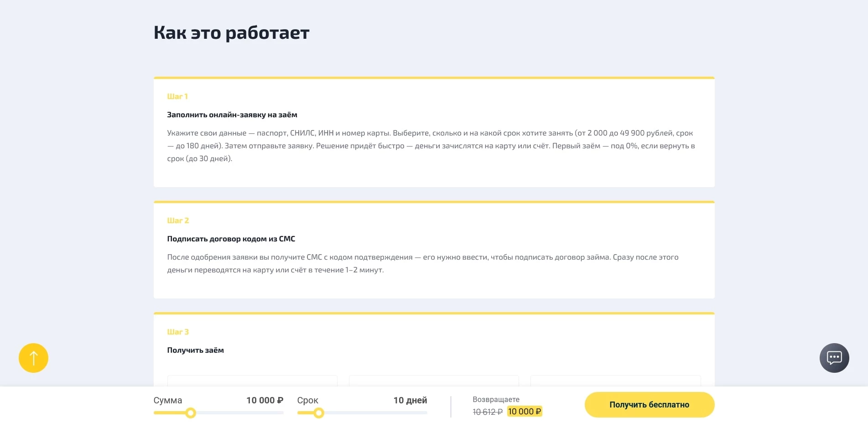Click the «10 дней» term value
This screenshot has height=423, width=868.
pos(410,400)
